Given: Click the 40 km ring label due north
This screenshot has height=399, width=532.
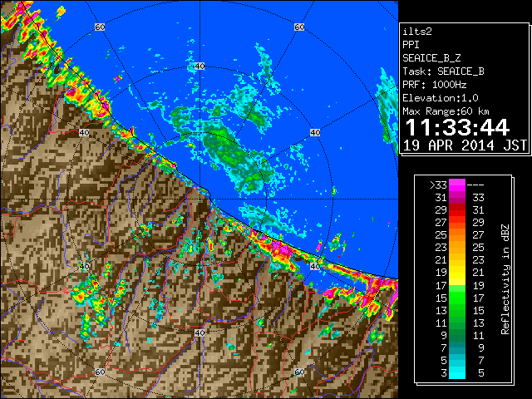Looking at the screenshot, I should coord(199,66).
